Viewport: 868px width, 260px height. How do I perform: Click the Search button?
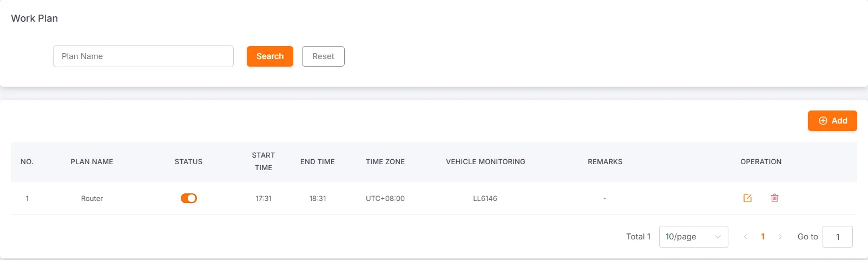pyautogui.click(x=269, y=56)
